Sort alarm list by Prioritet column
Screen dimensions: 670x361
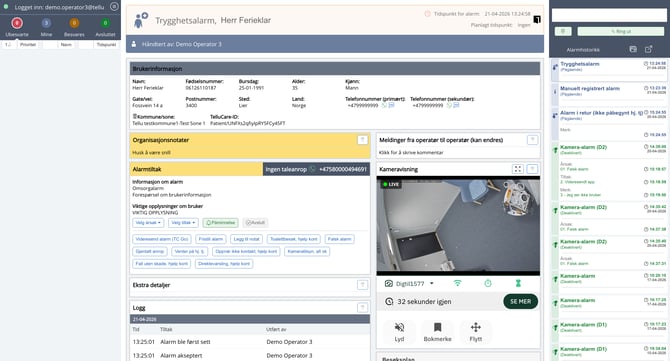[28, 44]
